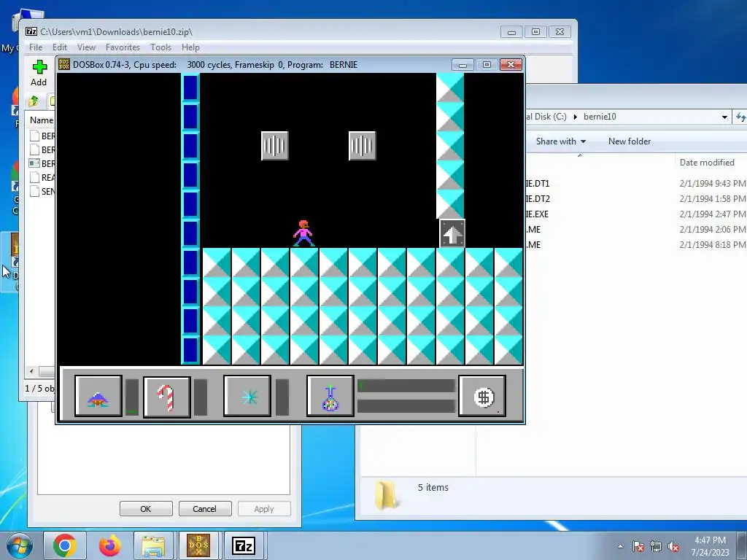Click the lower progress bar in game HUD
Image resolution: width=747 pixels, height=560 pixels.
pos(406,406)
